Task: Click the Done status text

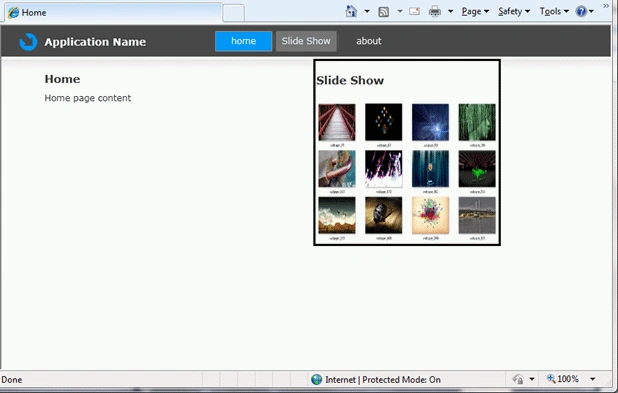Action: 12,380
